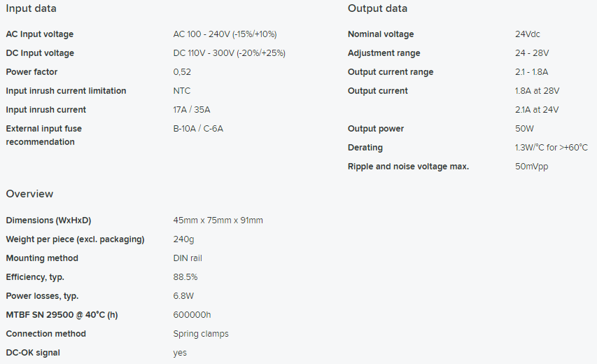This screenshot has height=364, width=597.
Task: Click the 45mm x 75mm x 91mm dimensions
Action: [218, 220]
